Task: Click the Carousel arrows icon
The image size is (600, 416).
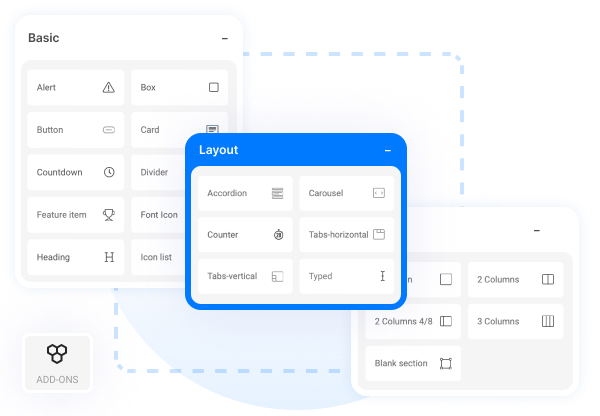Action: (379, 193)
